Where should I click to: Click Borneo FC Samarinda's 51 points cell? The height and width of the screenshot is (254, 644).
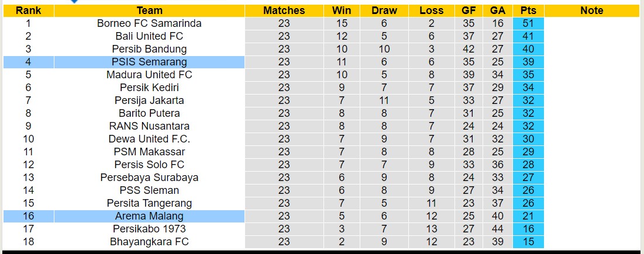[x=528, y=23]
